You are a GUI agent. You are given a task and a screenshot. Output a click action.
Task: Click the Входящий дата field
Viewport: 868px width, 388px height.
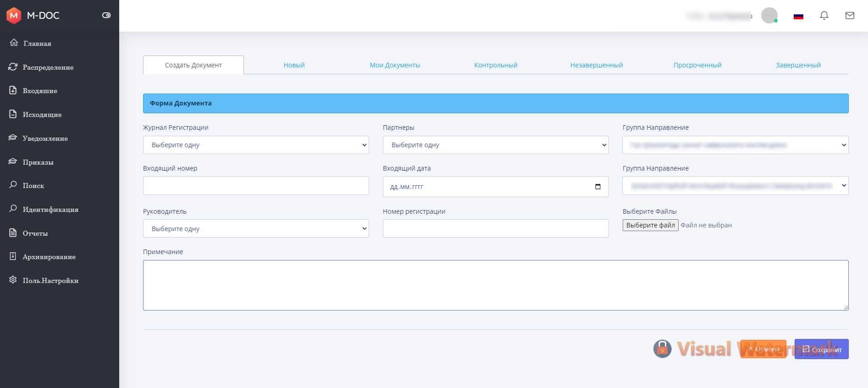pyautogui.click(x=496, y=187)
